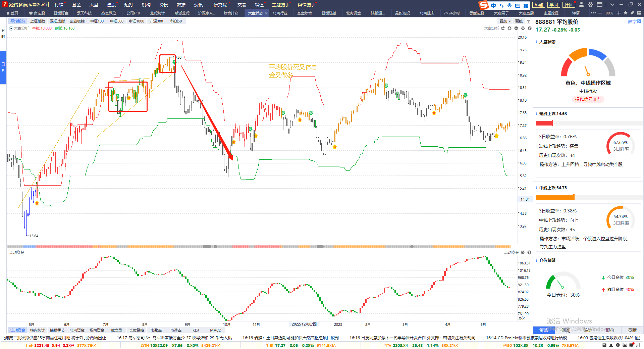Click the Sogou input method logo
Screen dimensions: 644x349
pyautogui.click(x=483, y=5)
